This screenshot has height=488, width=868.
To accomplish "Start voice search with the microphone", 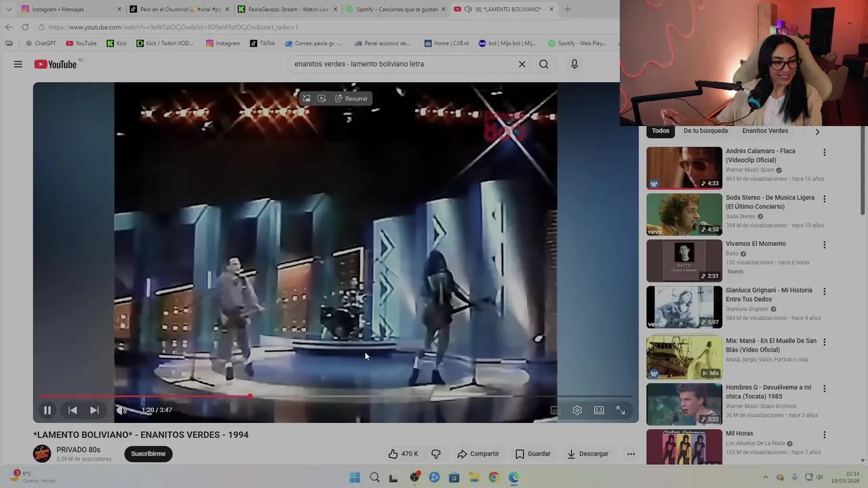I will click(574, 64).
